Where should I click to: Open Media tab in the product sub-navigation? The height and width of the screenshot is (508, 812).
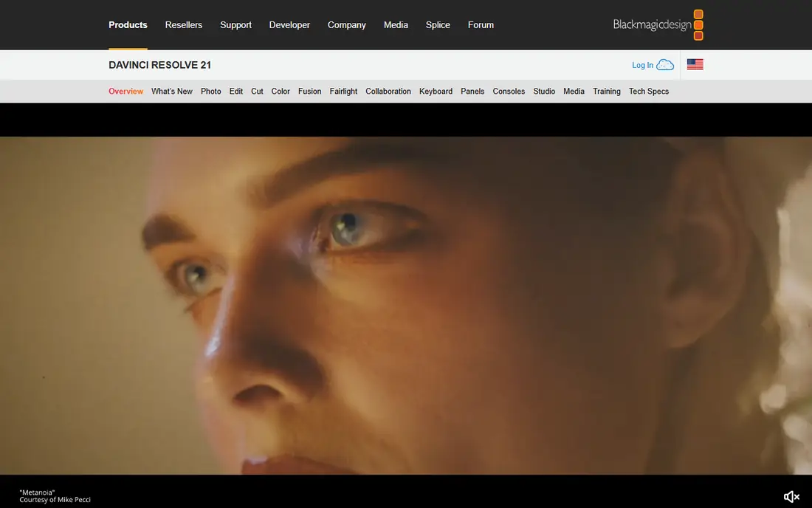[x=574, y=91]
